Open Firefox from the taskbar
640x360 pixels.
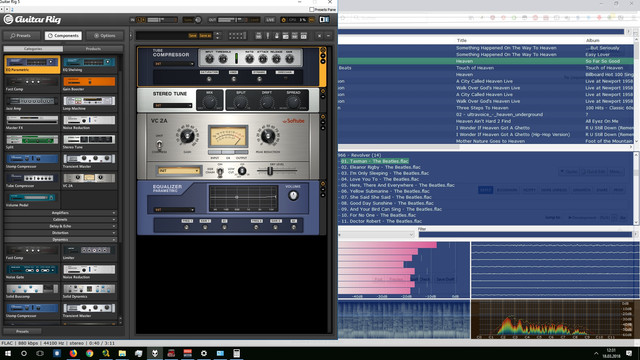click(x=73, y=353)
